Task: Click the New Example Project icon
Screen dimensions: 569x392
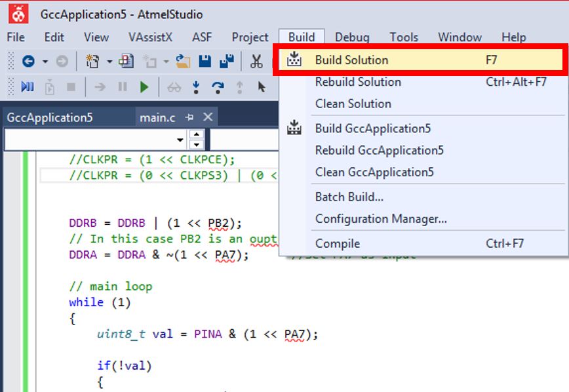Action: coord(126,62)
